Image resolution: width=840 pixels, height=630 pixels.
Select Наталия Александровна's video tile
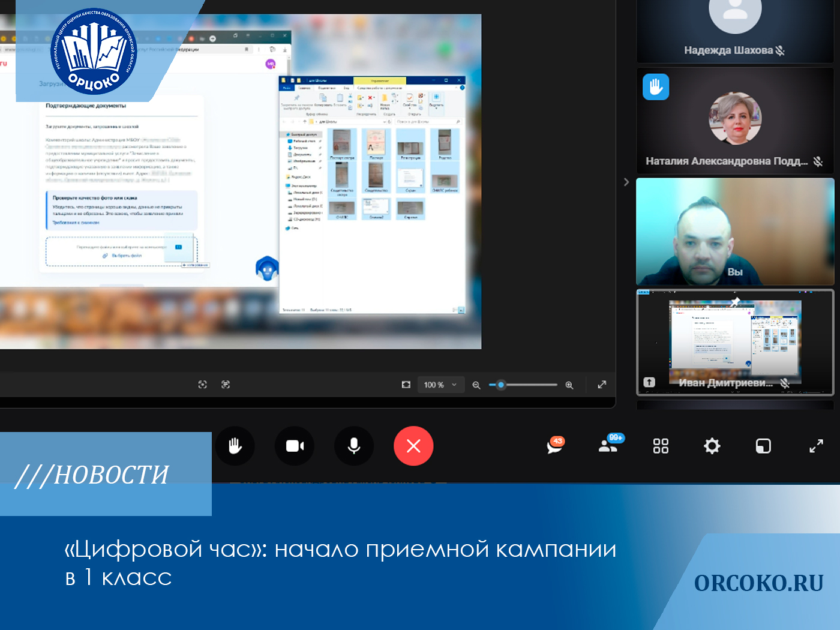(735, 121)
